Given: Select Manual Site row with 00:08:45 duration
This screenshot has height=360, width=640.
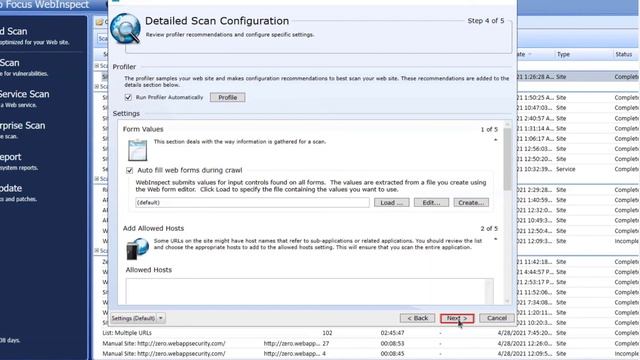Looking at the screenshot, I should (x=367, y=354).
